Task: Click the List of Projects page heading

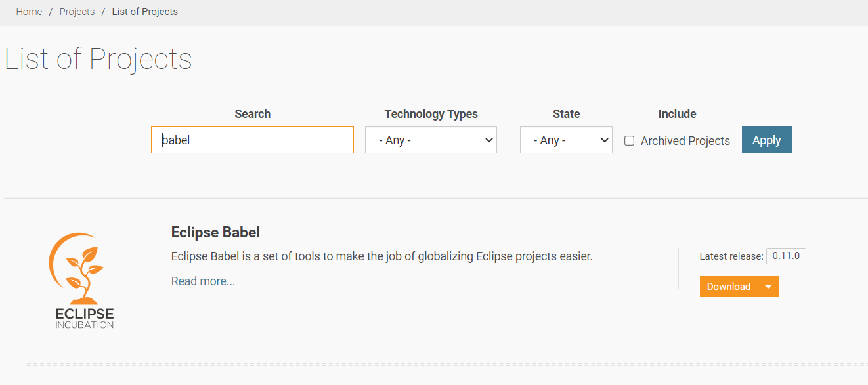Action: point(98,59)
